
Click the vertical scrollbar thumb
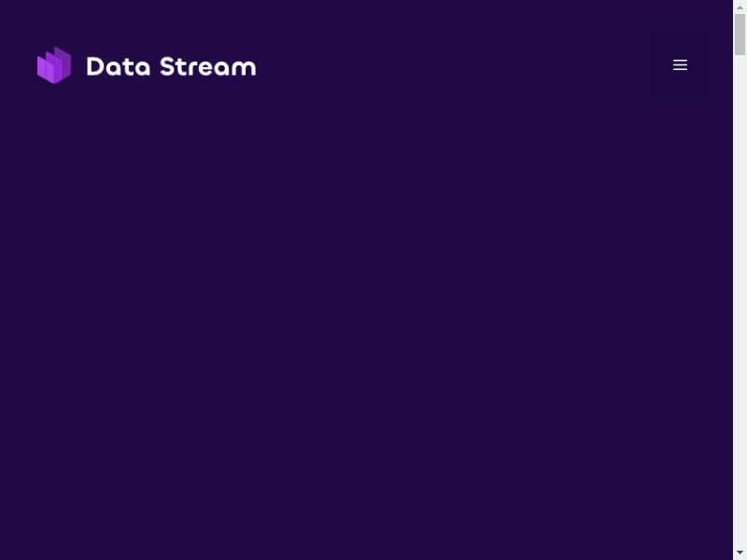tap(740, 35)
